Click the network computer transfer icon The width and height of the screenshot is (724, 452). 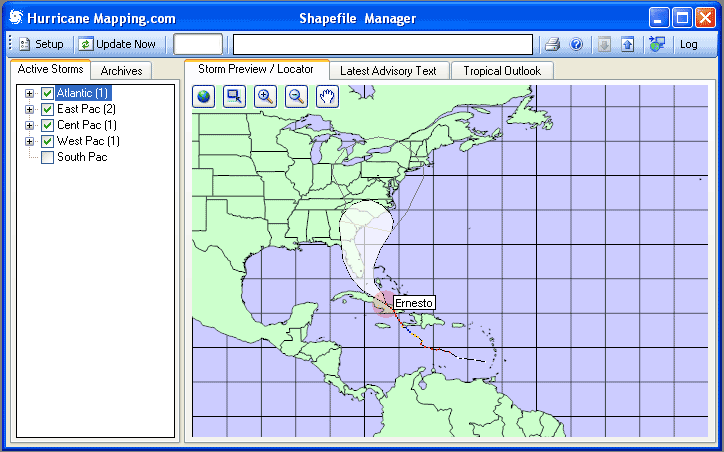(x=657, y=44)
